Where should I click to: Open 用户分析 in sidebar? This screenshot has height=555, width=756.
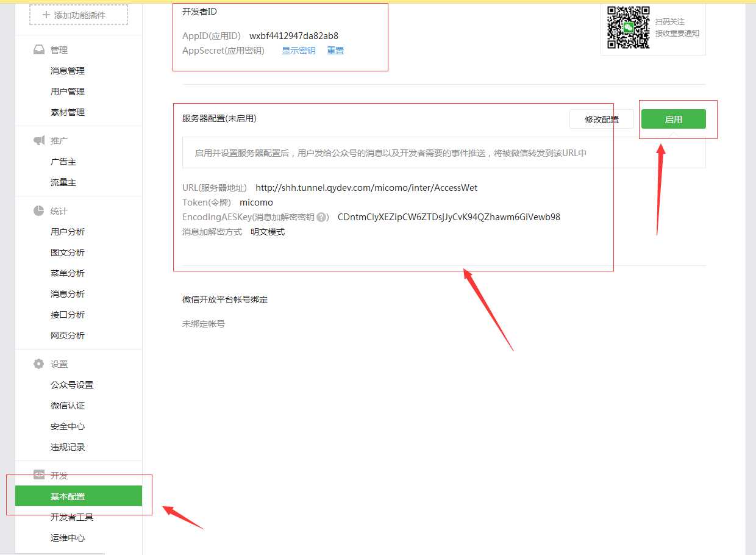tap(68, 232)
